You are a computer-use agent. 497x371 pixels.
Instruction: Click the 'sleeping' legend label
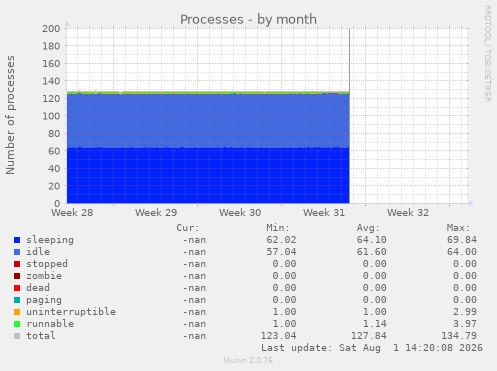pyautogui.click(x=50, y=240)
